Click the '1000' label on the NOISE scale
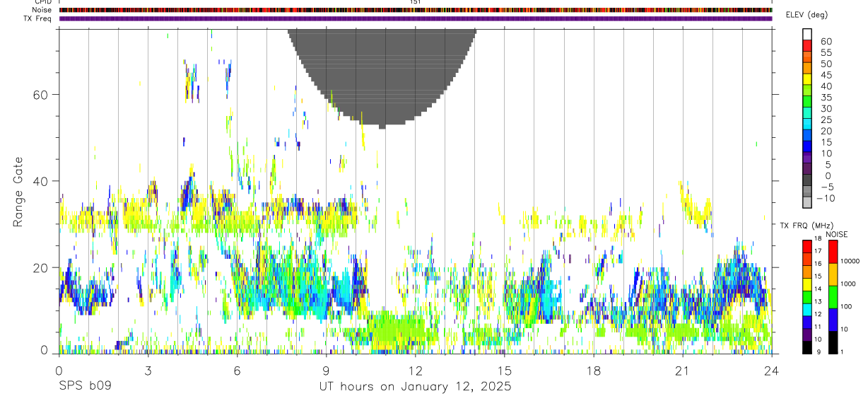 [x=850, y=284]
